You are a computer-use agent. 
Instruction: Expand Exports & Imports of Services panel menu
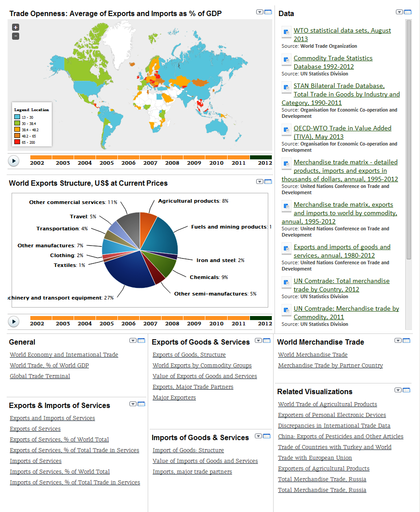pyautogui.click(x=133, y=404)
